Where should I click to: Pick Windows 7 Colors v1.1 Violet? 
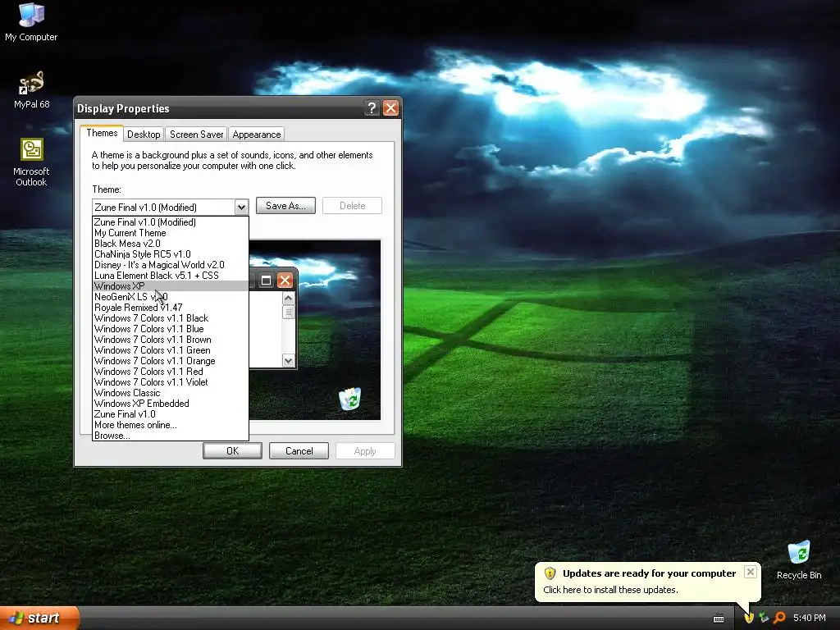tap(171, 382)
